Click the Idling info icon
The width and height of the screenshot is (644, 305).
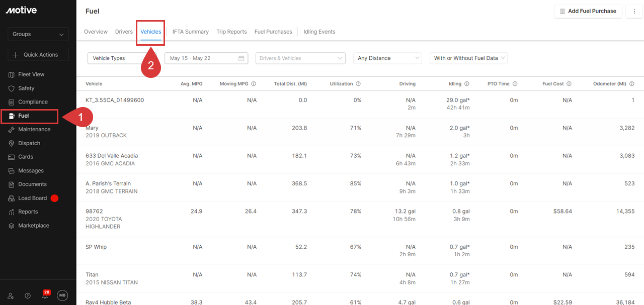[x=466, y=84]
